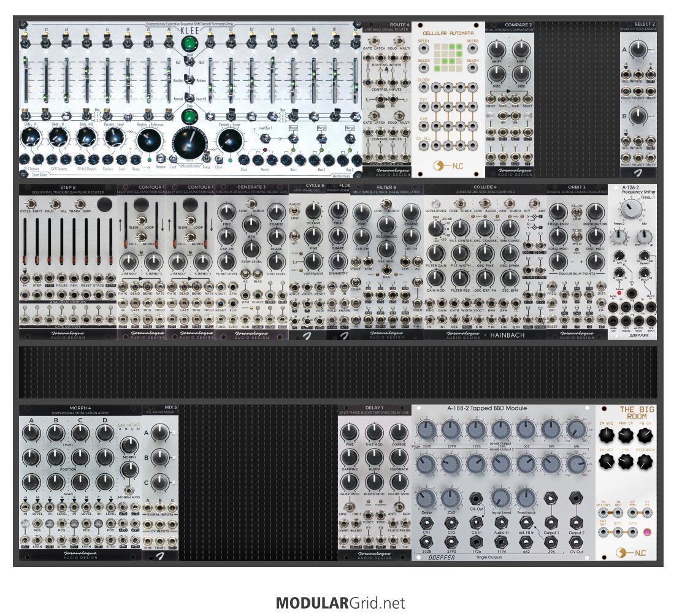Click the red Overload LED on A-126-2
Viewport: 682px width, 616px height.
(619, 293)
